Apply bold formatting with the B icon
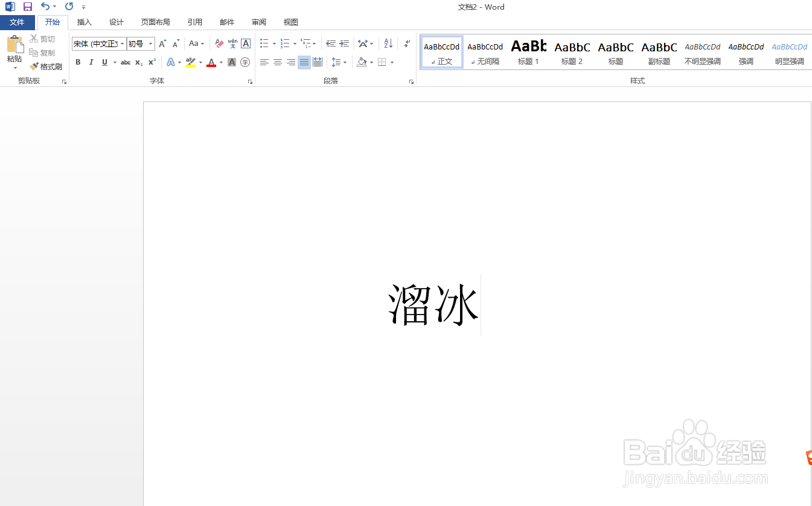This screenshot has height=506, width=812. [78, 62]
